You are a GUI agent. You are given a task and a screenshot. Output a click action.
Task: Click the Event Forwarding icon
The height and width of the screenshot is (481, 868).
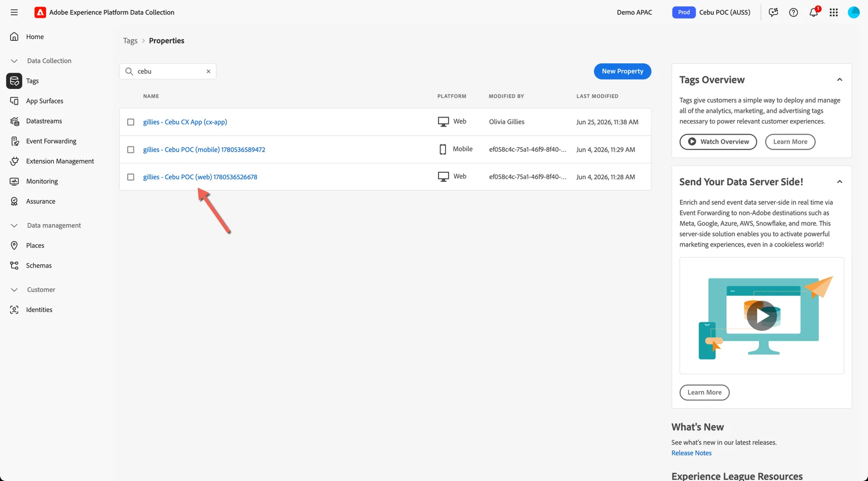(x=14, y=141)
